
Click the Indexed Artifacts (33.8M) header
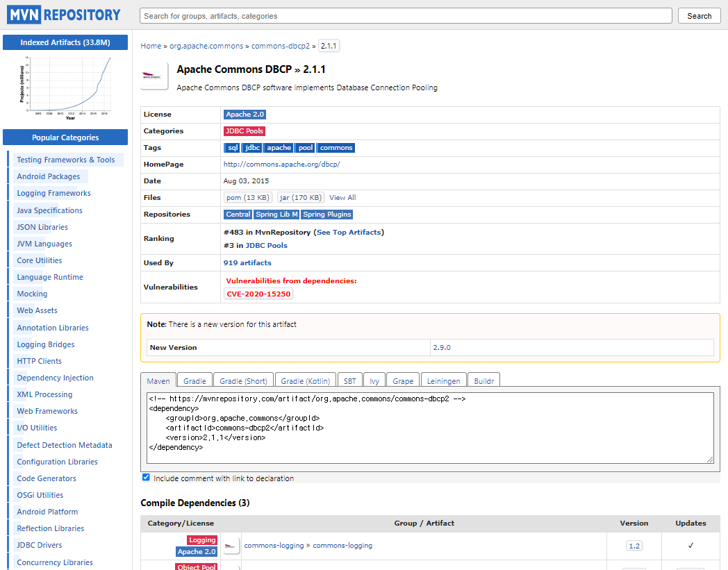click(65, 42)
